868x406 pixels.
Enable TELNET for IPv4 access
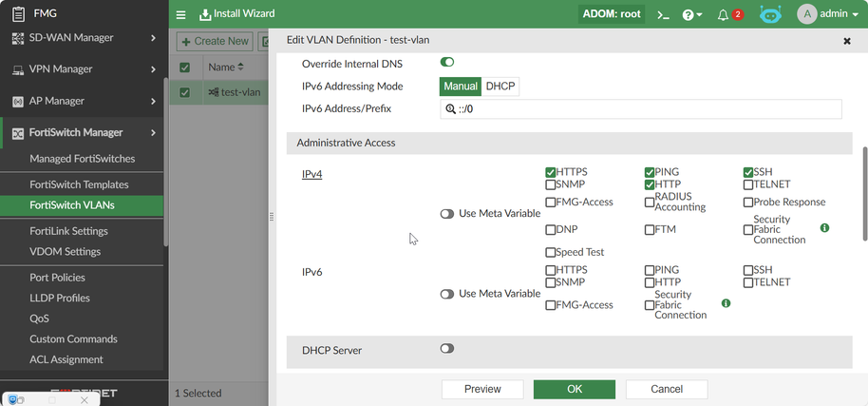point(748,184)
